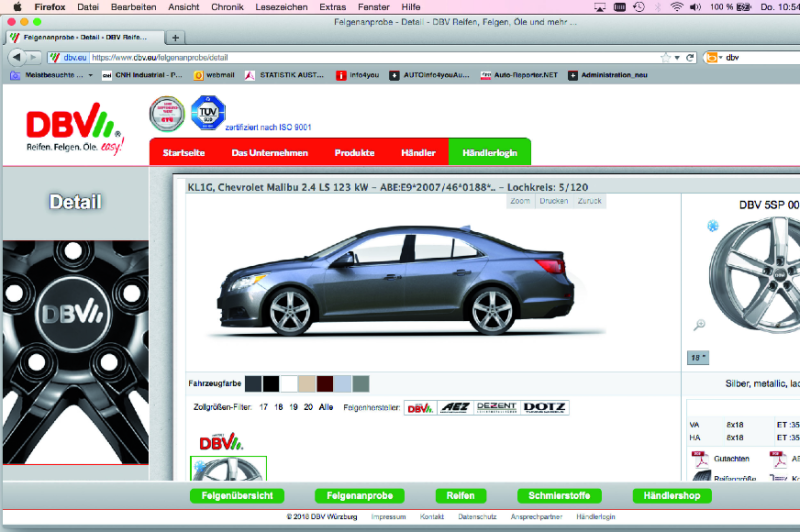Image resolution: width=800 pixels, height=532 pixels.
Task: Click the browser back arrow button
Action: click(16, 57)
